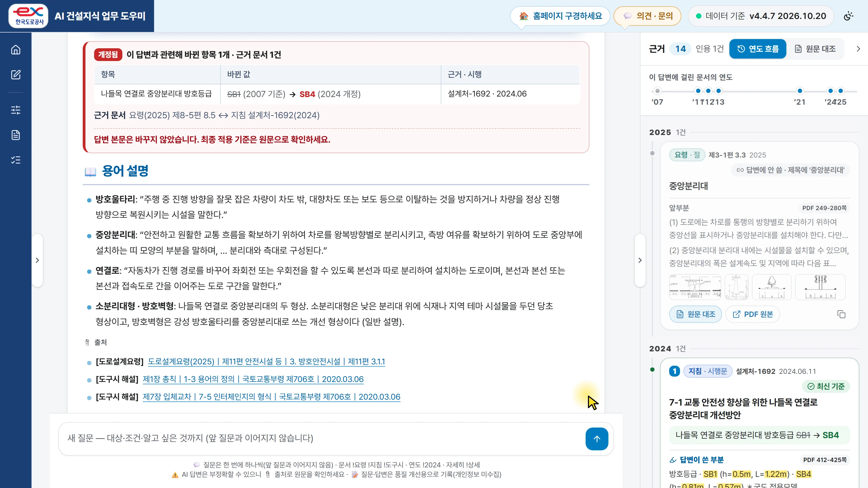Start a new question with the edit icon
Image resolution: width=868 pixels, height=488 pixels.
(15, 75)
